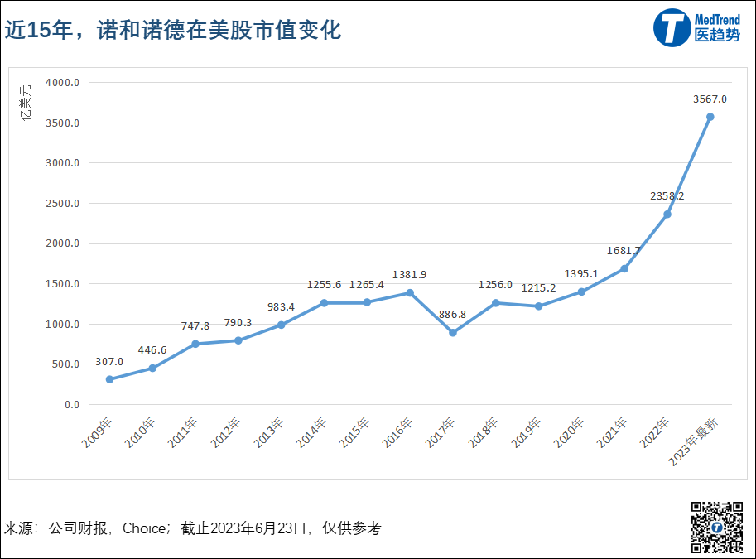
Task: Click the 307.0 data label
Action: pos(109,362)
